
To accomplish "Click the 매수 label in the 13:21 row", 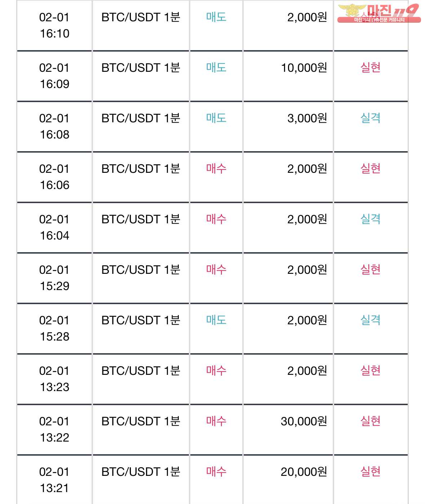I will tap(216, 472).
